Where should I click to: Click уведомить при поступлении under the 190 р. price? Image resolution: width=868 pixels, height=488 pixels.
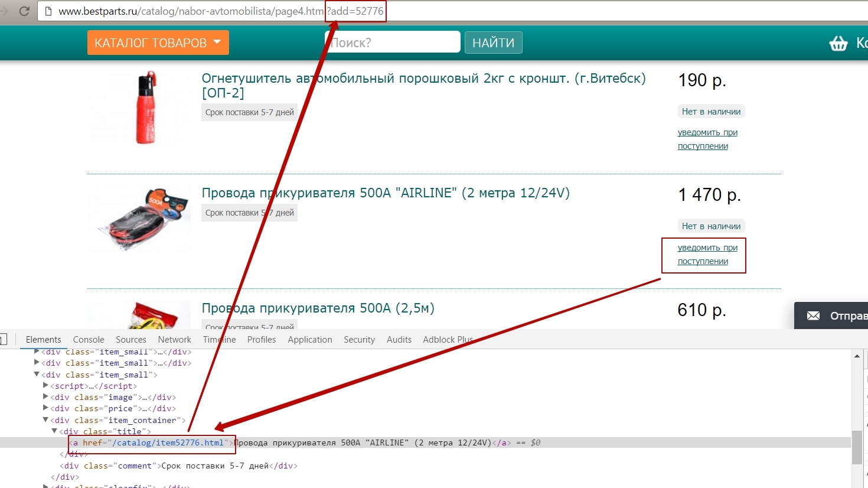(707, 139)
